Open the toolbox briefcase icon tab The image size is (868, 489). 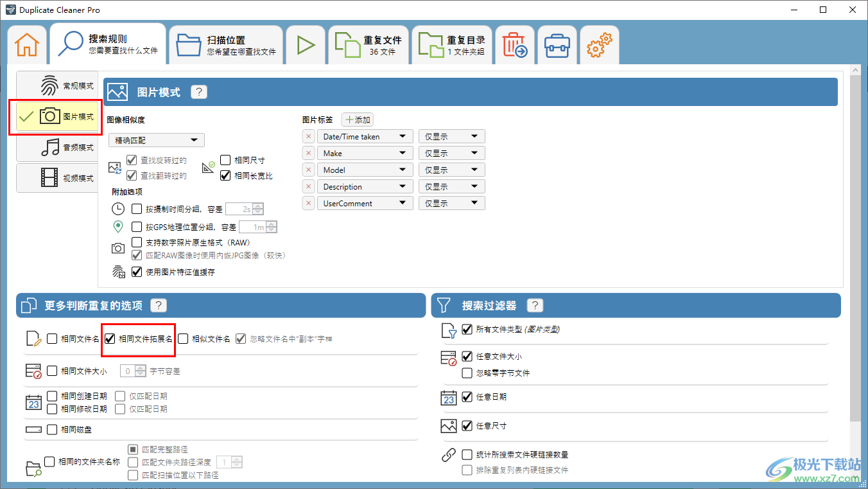557,45
